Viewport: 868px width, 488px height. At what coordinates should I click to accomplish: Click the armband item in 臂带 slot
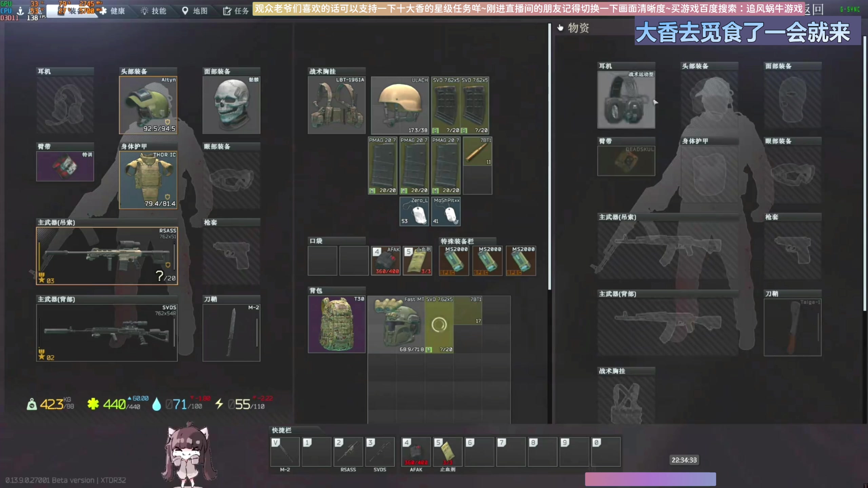pos(65,166)
